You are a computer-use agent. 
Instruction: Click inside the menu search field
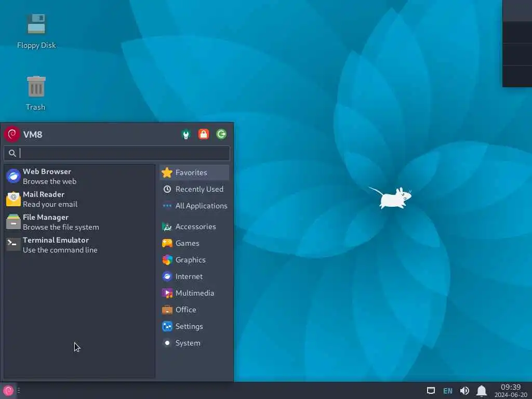(117, 153)
